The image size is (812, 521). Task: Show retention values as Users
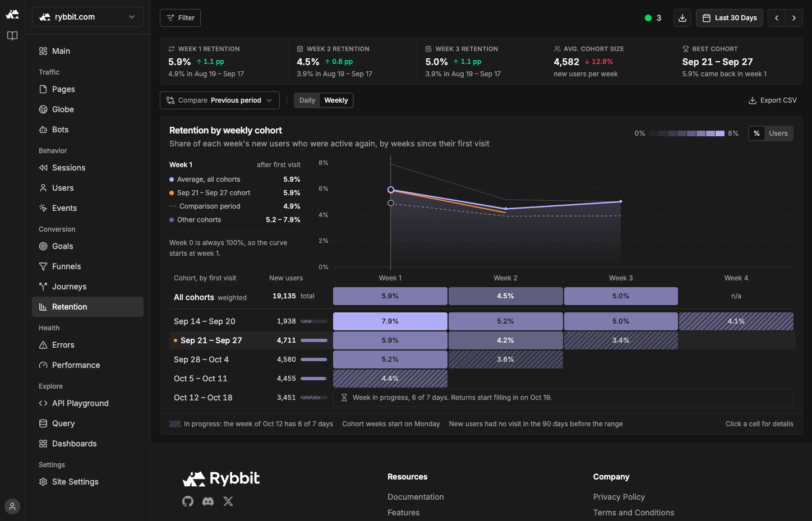pyautogui.click(x=778, y=133)
